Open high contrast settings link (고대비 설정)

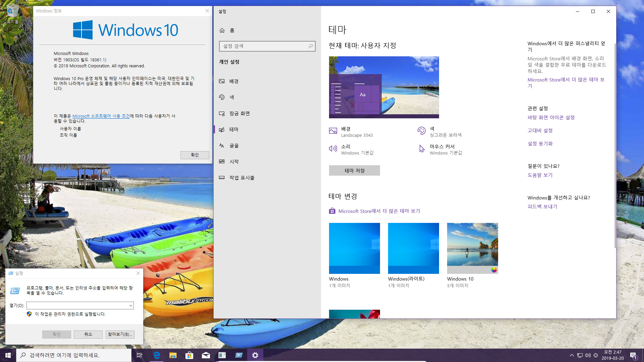(x=540, y=131)
